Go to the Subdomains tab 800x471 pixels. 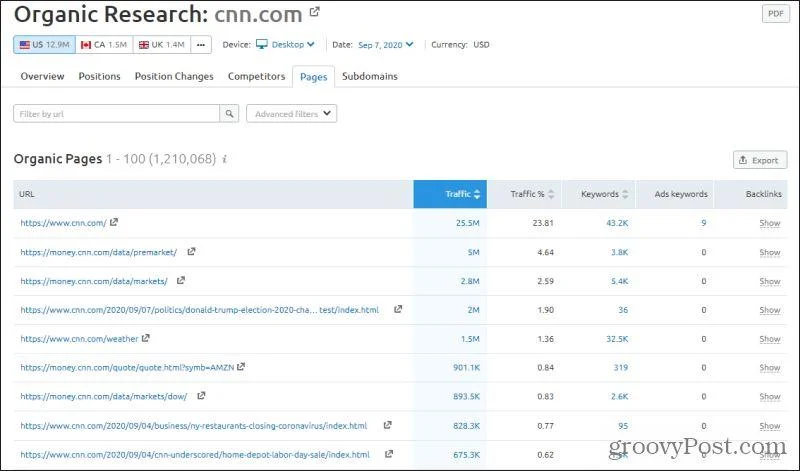[x=370, y=76]
